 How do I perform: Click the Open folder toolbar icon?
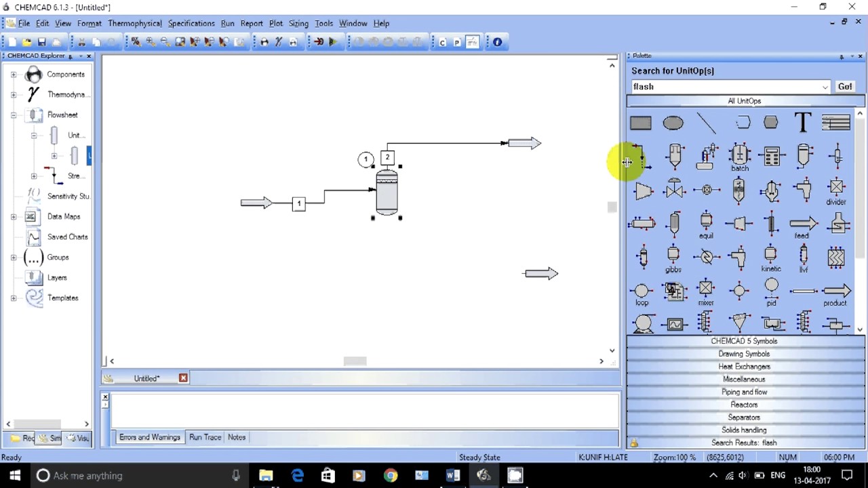click(26, 42)
